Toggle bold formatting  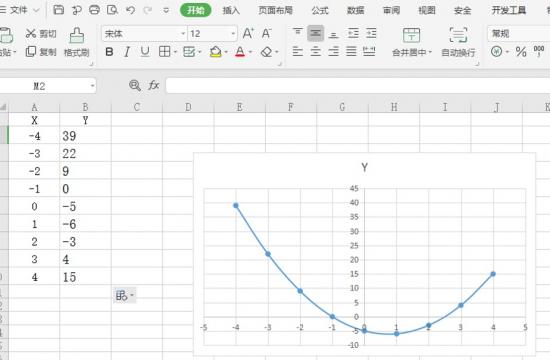pyautogui.click(x=109, y=52)
